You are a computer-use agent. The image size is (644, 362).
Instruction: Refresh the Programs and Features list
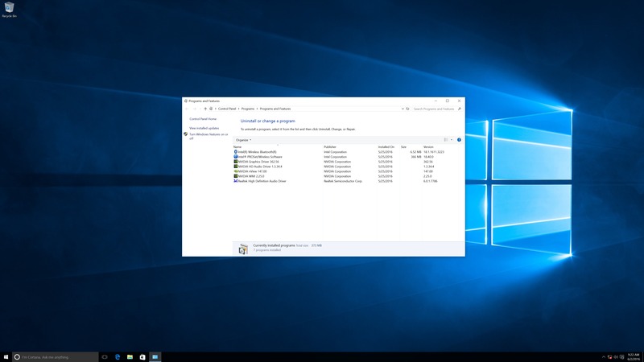[407, 109]
